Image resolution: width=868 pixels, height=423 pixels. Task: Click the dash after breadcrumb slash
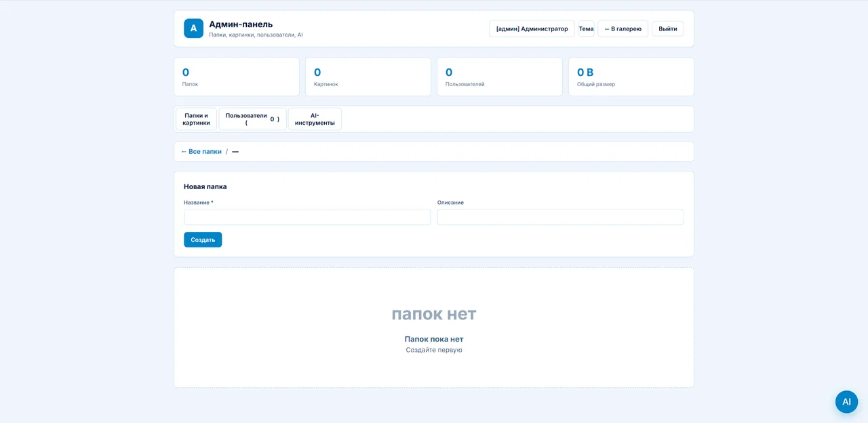[235, 152]
